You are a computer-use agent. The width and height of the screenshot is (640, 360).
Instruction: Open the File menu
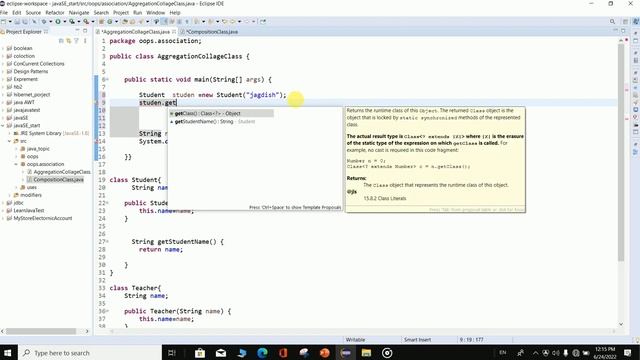coord(4,13)
